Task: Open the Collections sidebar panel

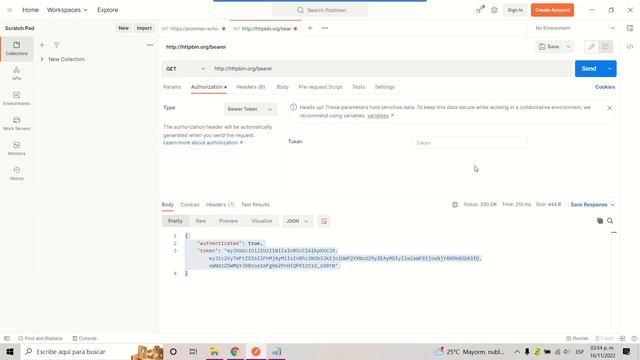Action: click(16, 49)
